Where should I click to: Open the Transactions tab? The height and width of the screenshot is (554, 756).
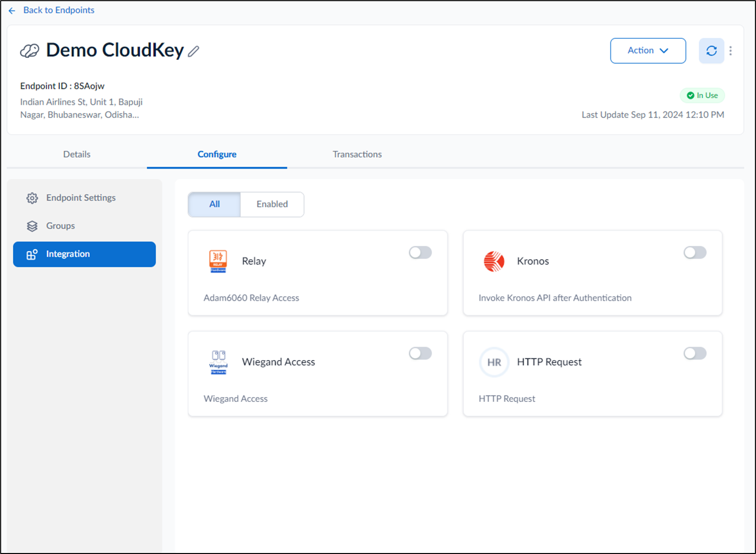coord(357,154)
